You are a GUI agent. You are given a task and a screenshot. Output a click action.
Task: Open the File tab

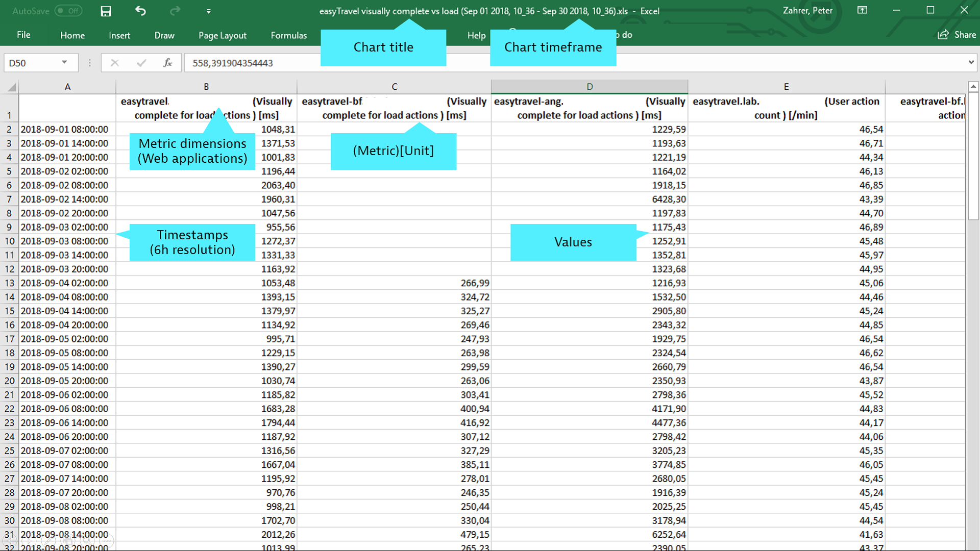coord(23,35)
